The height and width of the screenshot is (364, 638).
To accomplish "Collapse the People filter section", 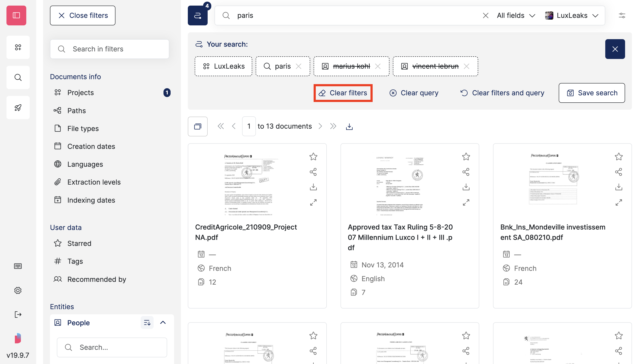I will (x=163, y=322).
